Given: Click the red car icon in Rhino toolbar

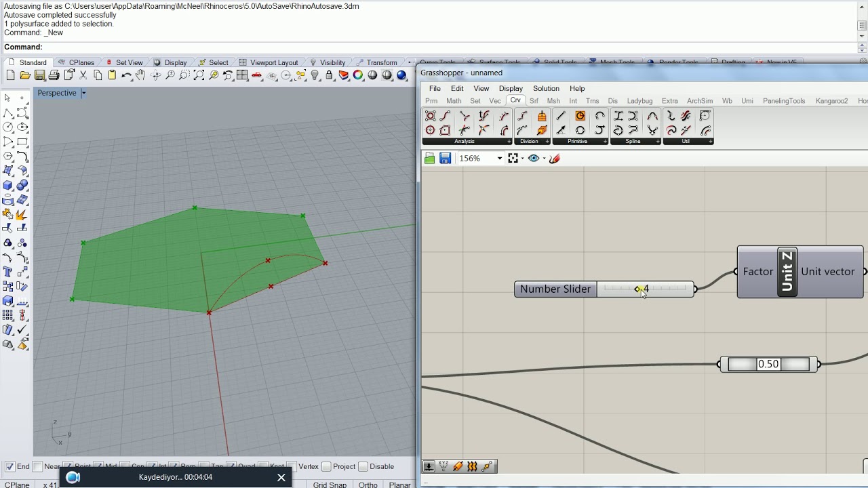Looking at the screenshot, I should pyautogui.click(x=257, y=75).
